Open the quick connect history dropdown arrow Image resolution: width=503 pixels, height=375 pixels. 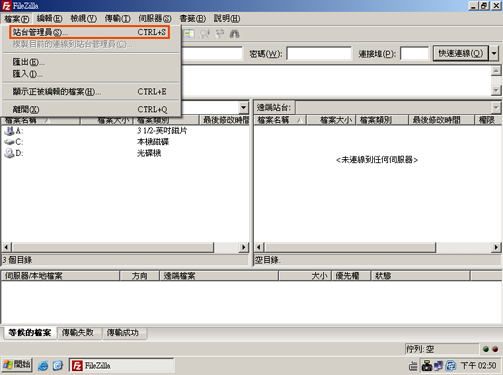click(494, 53)
